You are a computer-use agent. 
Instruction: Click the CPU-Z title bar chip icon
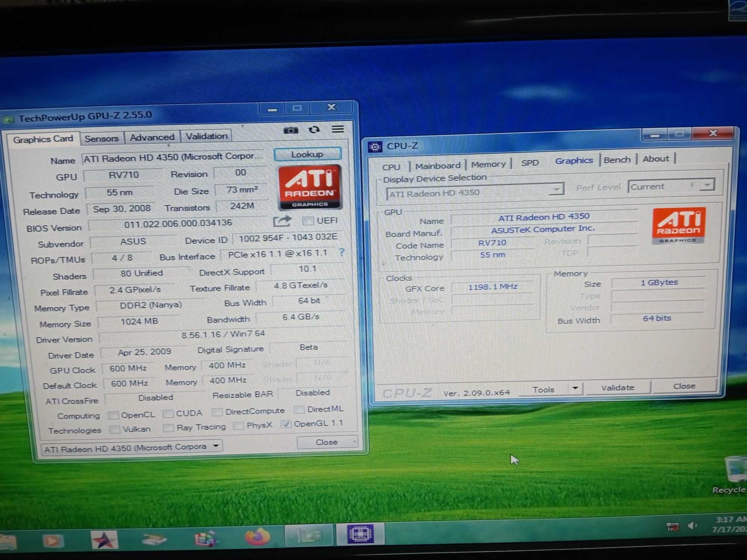(x=375, y=147)
